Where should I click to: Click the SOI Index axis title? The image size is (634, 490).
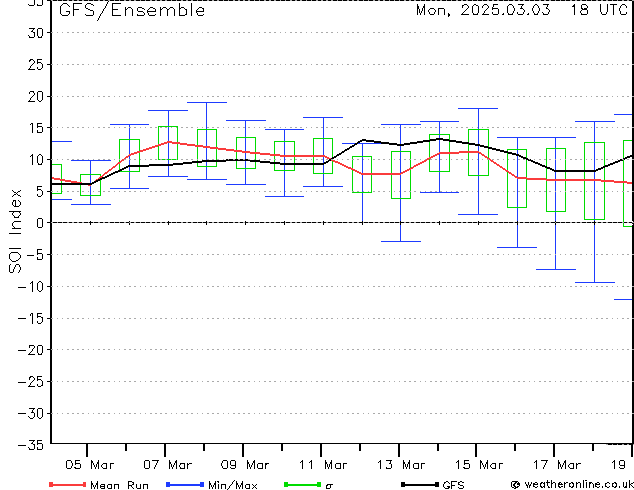15,231
